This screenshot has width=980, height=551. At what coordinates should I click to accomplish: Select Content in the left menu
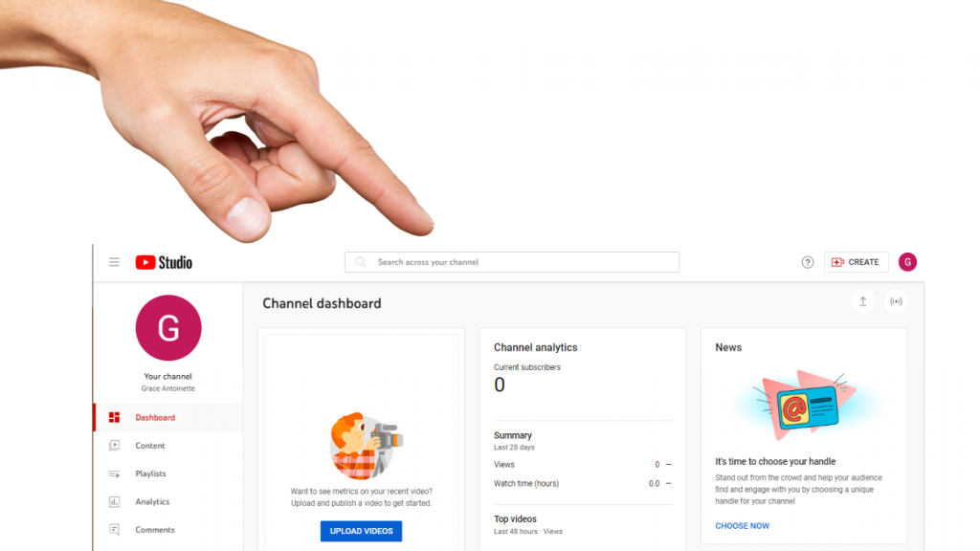click(150, 446)
